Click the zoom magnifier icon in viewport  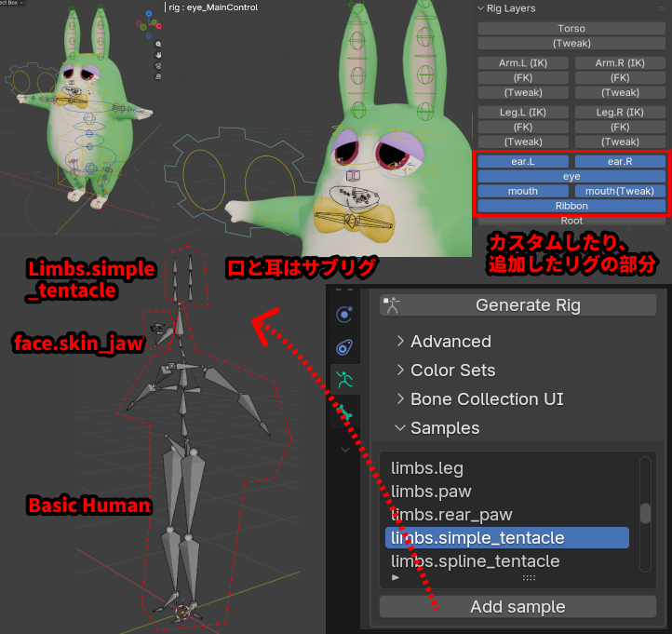[x=159, y=44]
